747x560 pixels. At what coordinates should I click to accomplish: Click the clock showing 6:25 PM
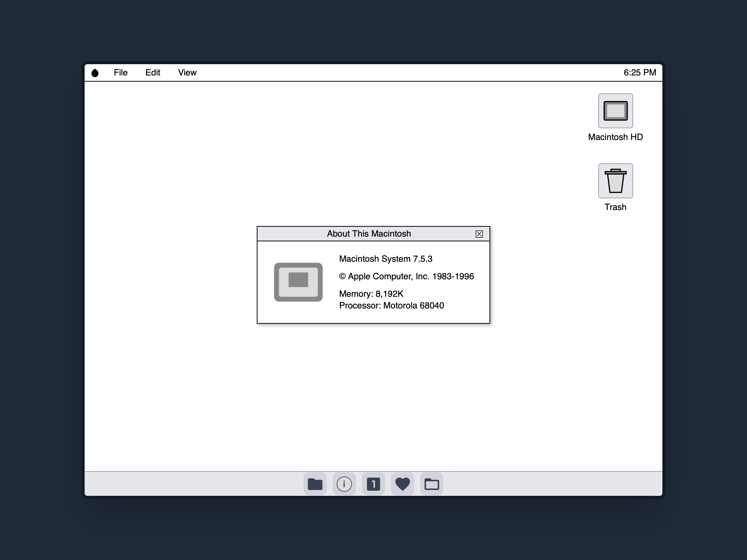pyautogui.click(x=640, y=72)
